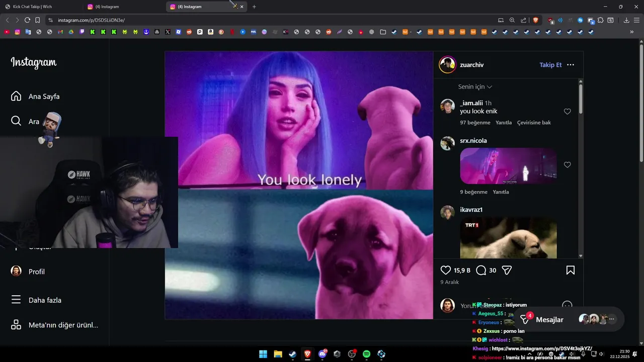
Task: Click comments panel scrollbar thumb
Action: click(x=581, y=99)
